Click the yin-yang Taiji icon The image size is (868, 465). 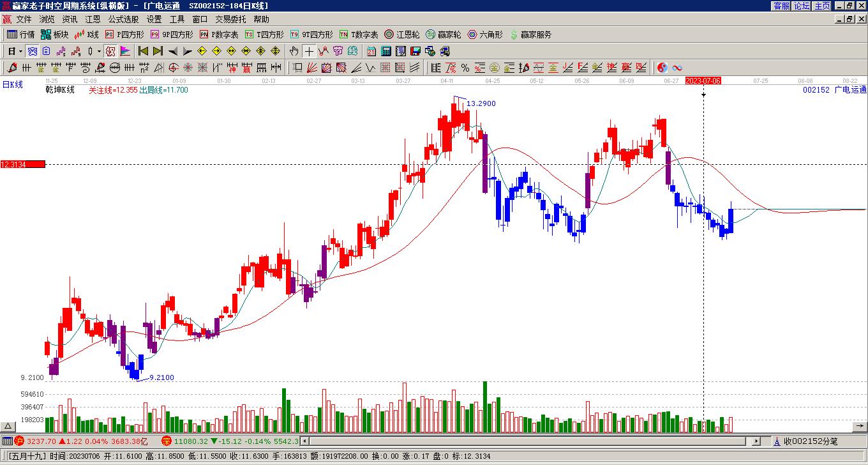(662, 68)
